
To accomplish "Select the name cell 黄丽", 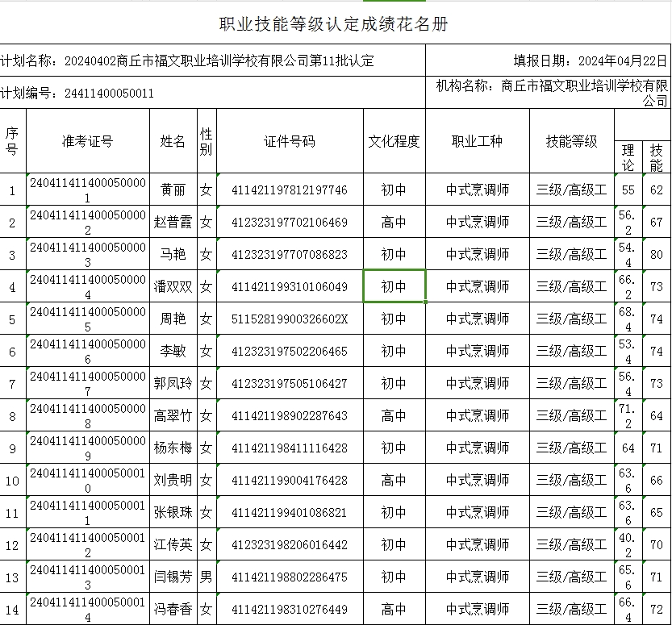I will click(173, 190).
